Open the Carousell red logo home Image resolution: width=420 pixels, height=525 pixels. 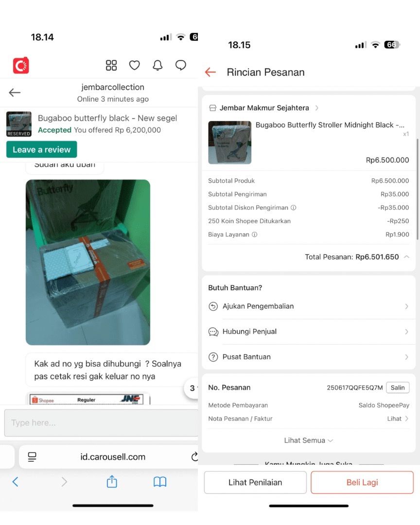pos(21,65)
